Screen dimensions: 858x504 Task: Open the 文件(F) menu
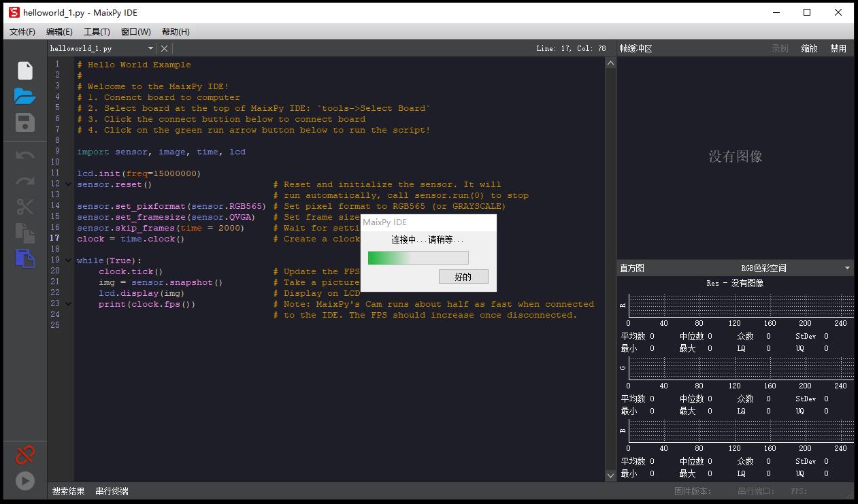coord(22,32)
